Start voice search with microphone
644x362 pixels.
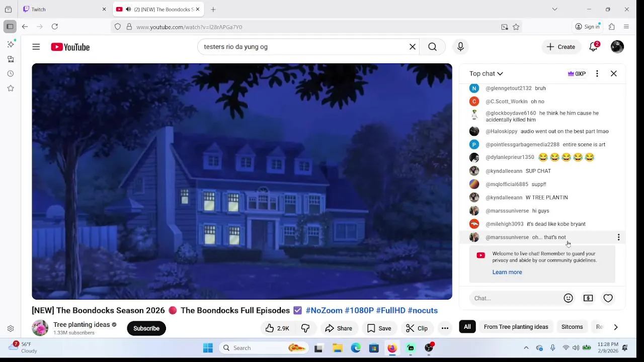(x=460, y=47)
